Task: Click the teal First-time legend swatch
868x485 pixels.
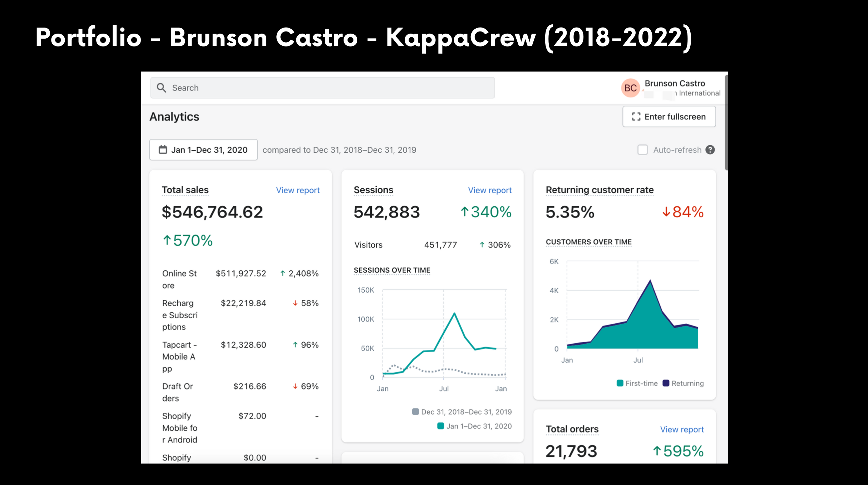Action: tap(620, 383)
